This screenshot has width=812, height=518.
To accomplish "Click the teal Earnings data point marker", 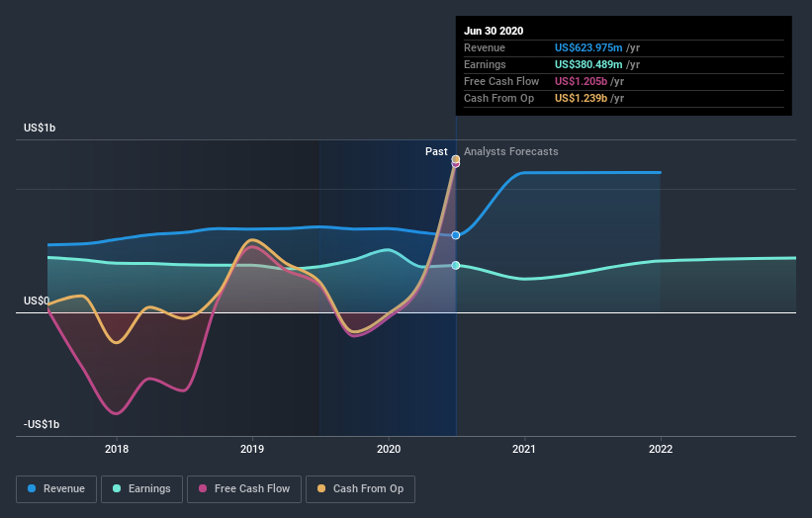I will coord(456,266).
